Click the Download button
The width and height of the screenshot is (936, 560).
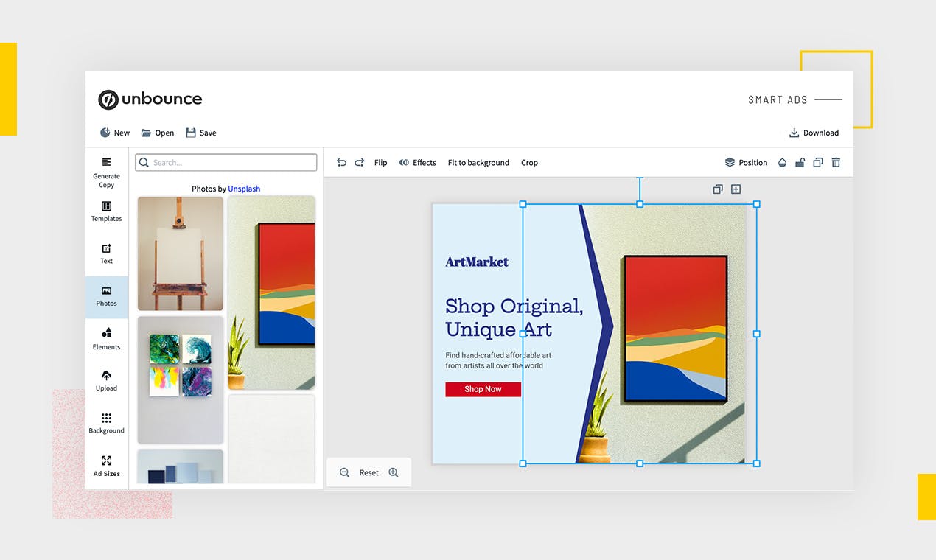[x=814, y=133]
